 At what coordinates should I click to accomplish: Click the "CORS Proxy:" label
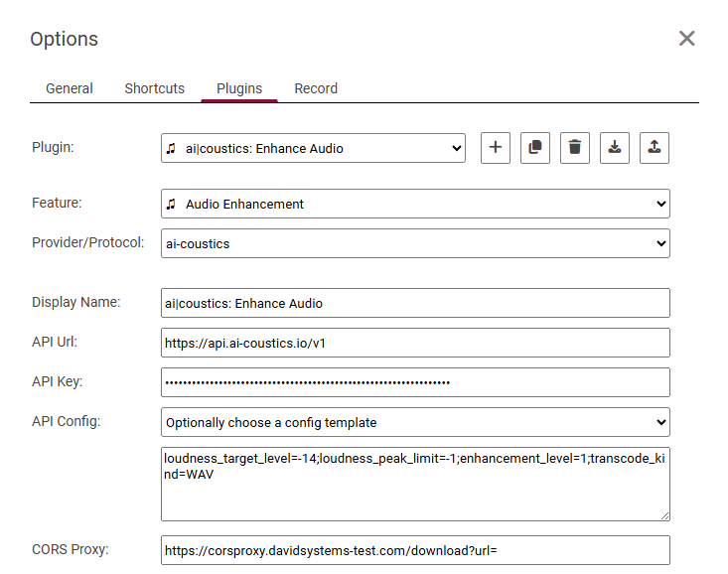71,549
